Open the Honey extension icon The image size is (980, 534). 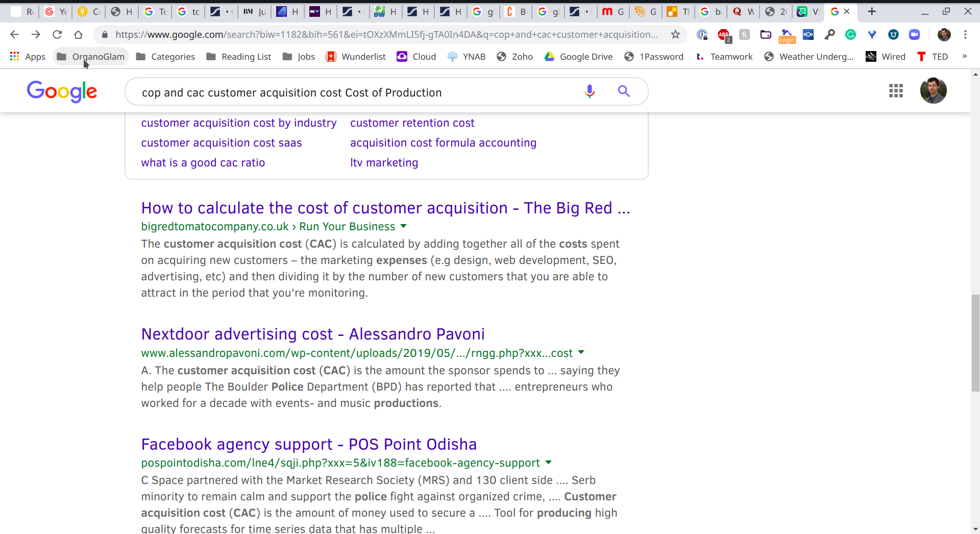[x=745, y=34]
